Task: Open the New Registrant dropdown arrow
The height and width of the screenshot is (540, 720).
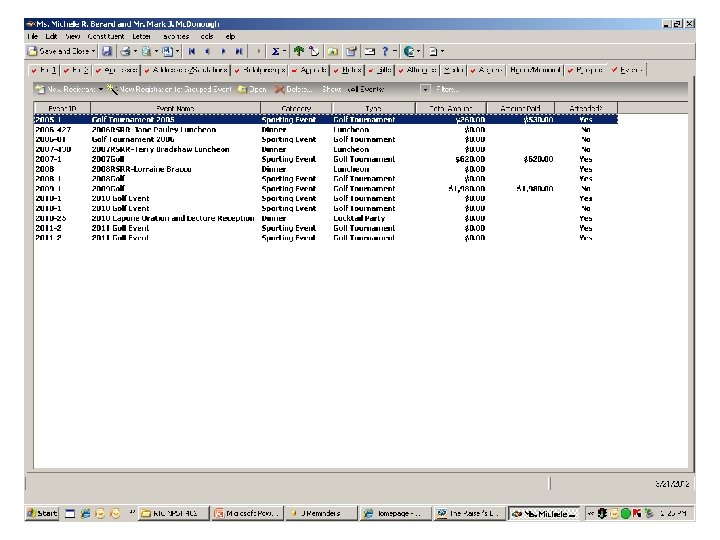Action: (101, 89)
